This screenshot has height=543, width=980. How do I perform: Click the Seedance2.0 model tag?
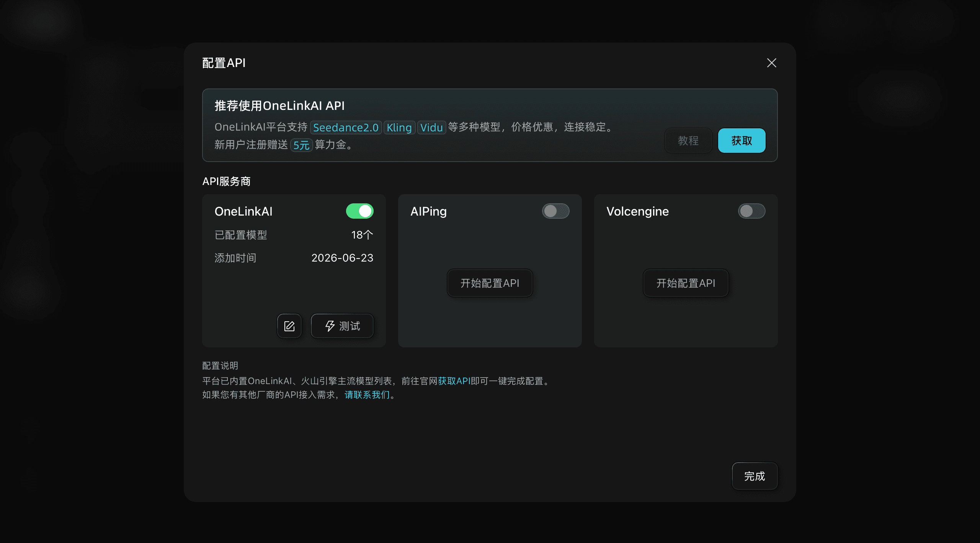click(x=346, y=128)
